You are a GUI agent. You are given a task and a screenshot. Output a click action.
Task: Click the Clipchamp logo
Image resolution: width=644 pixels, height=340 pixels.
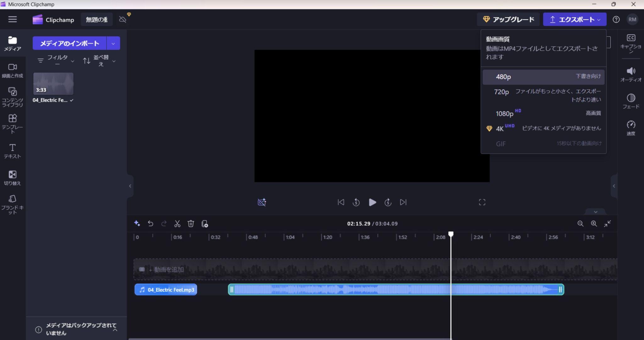53,19
